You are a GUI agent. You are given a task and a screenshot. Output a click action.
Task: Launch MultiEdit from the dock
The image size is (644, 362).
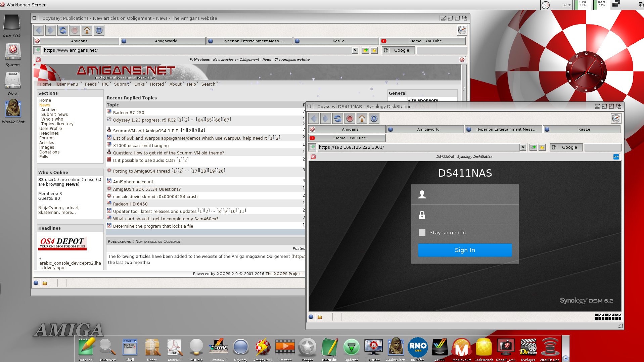[329, 348]
